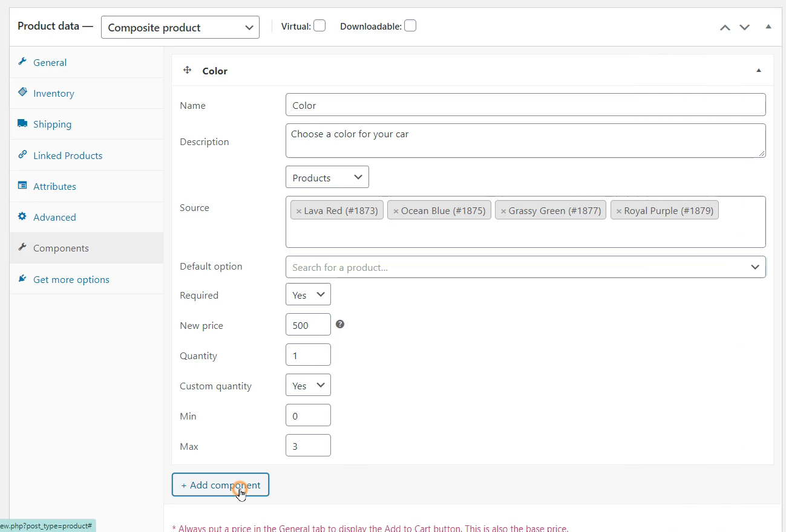The image size is (786, 532).
Task: Move Product data panel up
Action: [x=725, y=27]
